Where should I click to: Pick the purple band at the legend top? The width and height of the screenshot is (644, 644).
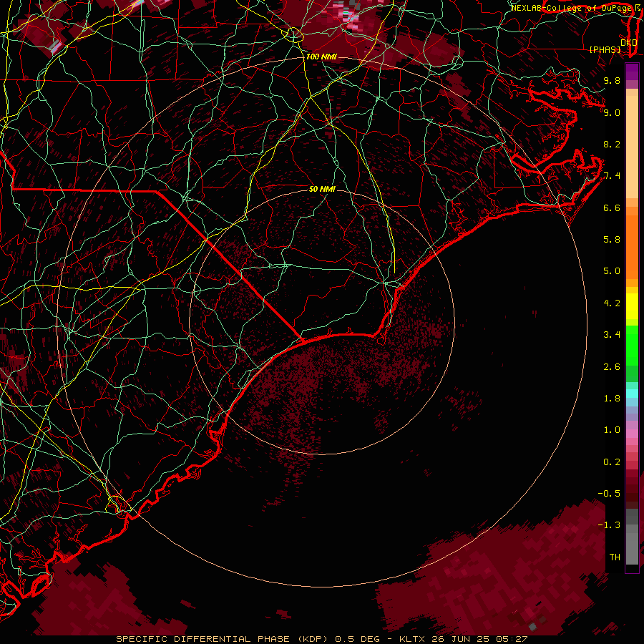(632, 72)
